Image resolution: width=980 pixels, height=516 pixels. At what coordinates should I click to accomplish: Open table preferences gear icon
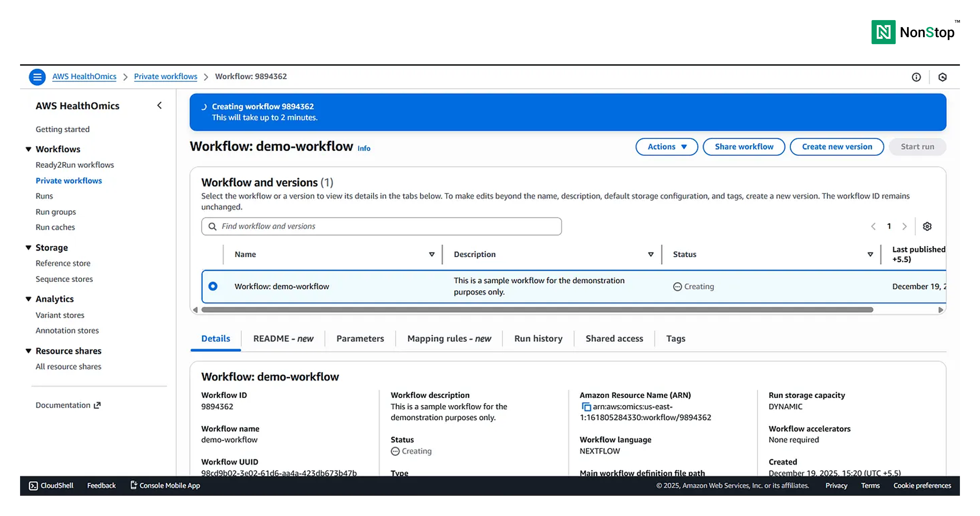(927, 226)
